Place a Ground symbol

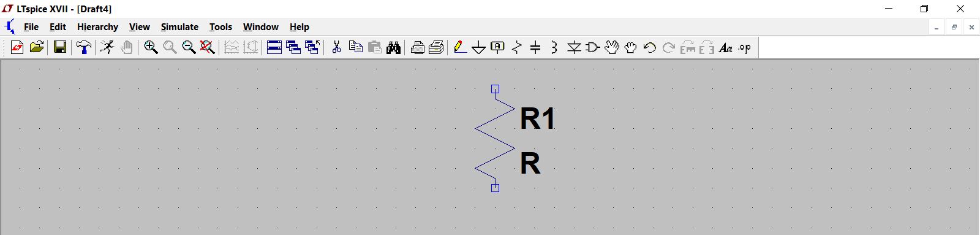(479, 47)
